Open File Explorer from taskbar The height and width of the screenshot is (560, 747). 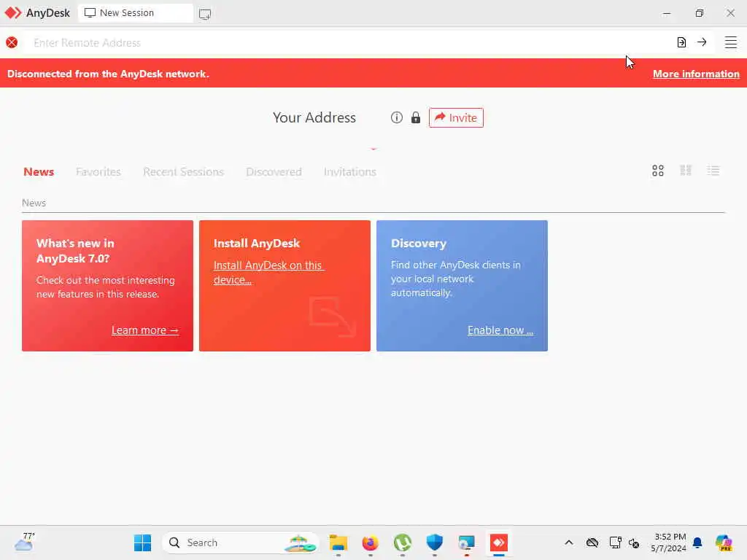(338, 542)
